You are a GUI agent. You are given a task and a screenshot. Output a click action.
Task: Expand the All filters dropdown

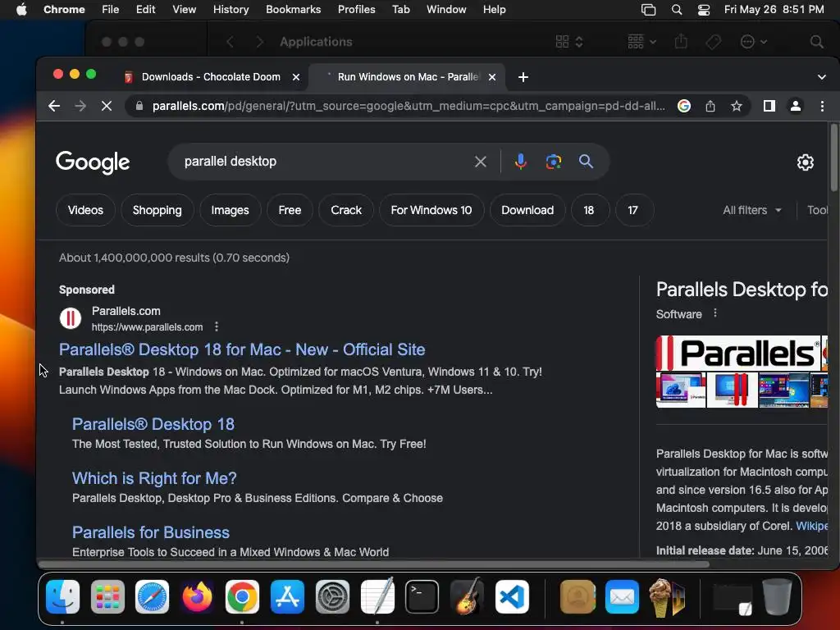(752, 210)
